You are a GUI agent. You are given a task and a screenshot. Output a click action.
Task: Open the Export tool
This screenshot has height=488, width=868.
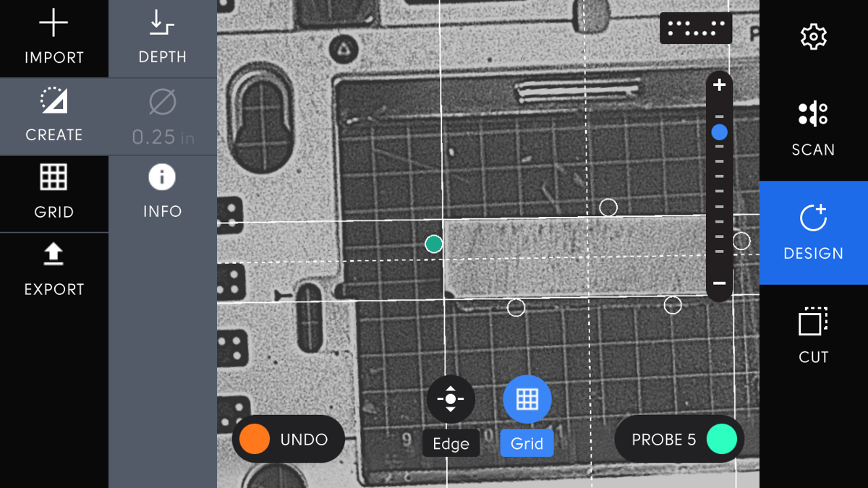pyautogui.click(x=54, y=270)
